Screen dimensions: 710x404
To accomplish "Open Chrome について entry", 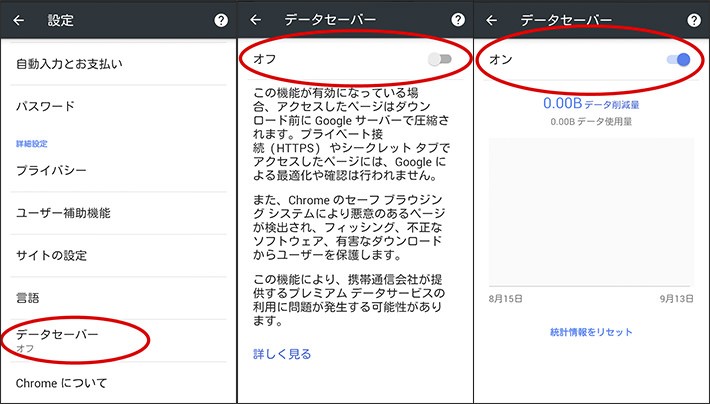I will pyautogui.click(x=118, y=383).
